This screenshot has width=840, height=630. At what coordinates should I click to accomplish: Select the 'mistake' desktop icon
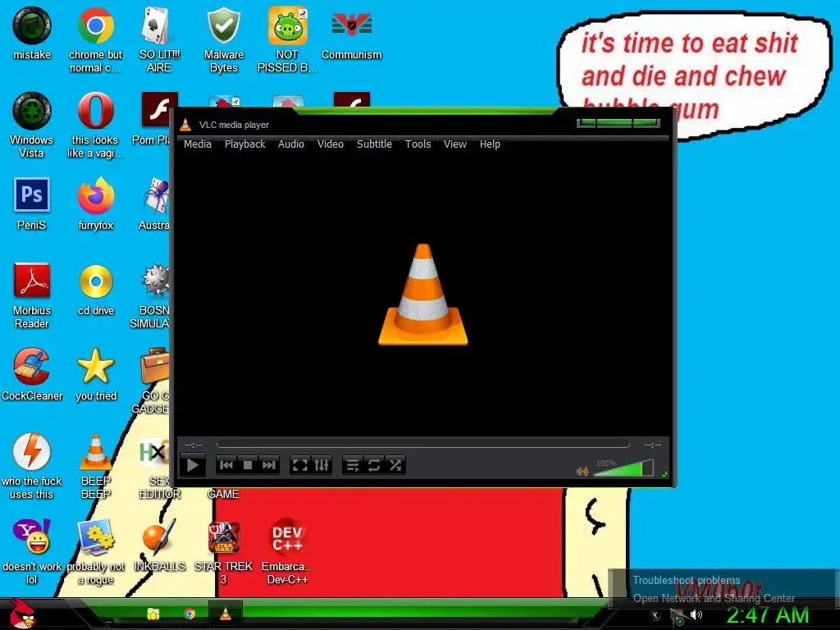(32, 33)
